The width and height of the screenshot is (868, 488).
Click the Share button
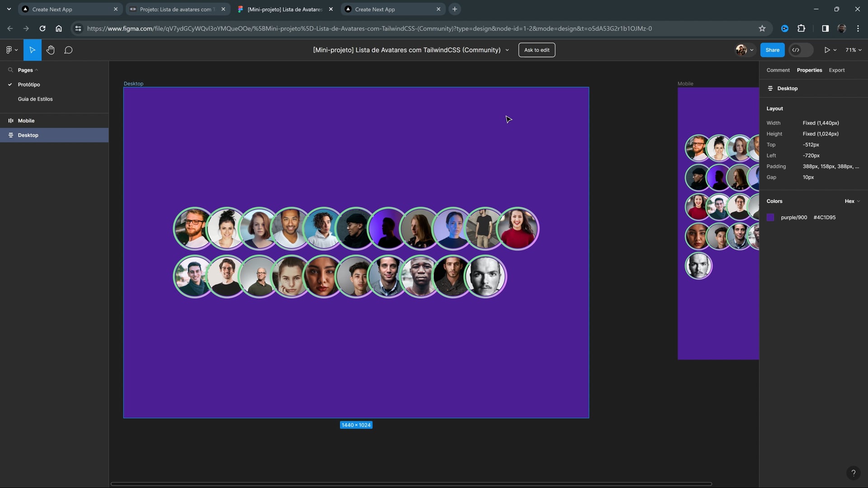tap(772, 50)
